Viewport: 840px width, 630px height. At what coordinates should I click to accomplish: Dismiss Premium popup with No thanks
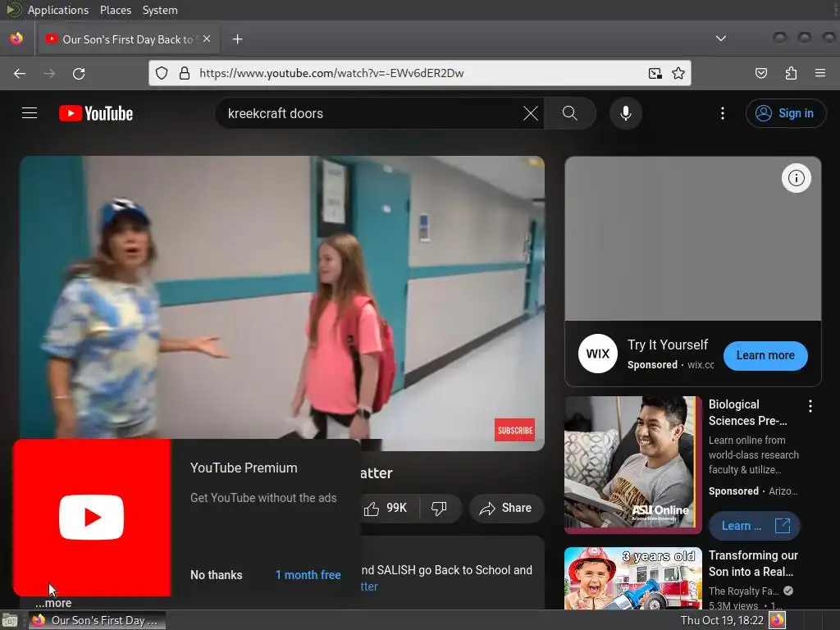217,575
